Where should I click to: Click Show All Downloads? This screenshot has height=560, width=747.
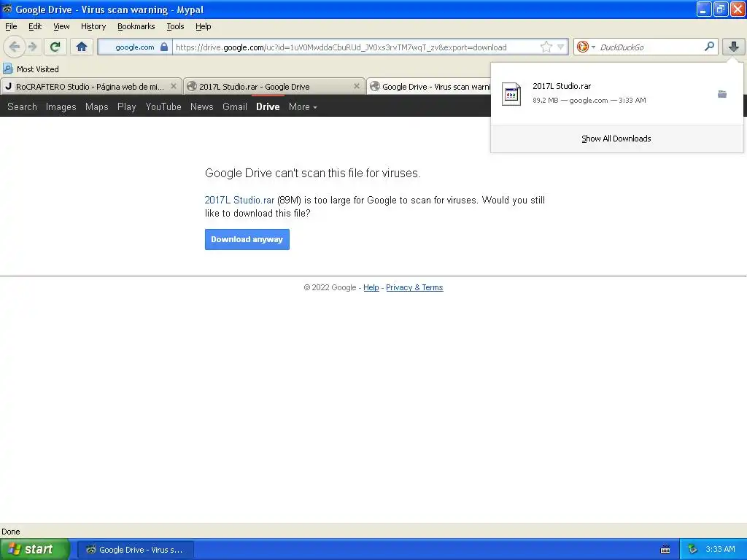pos(616,139)
